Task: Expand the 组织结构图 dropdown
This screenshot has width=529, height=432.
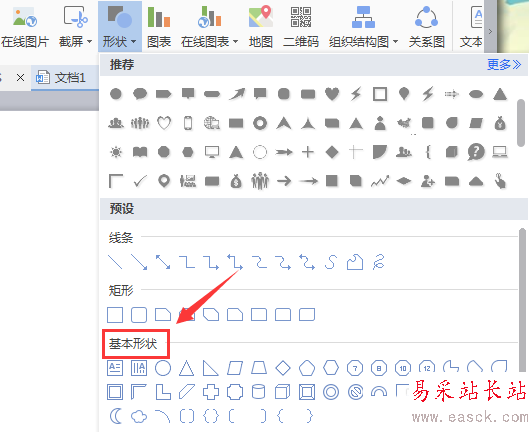Action: pyautogui.click(x=395, y=42)
